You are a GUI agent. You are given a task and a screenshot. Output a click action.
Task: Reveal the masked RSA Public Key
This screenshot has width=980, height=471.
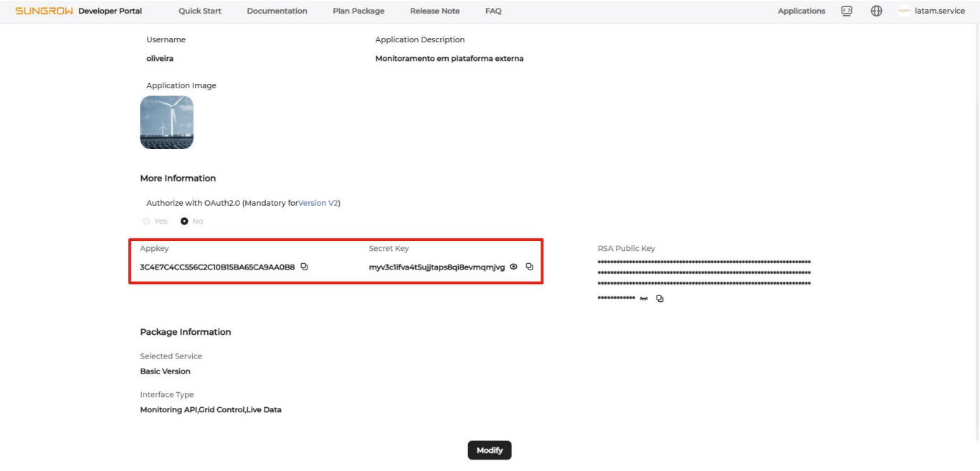pos(644,299)
